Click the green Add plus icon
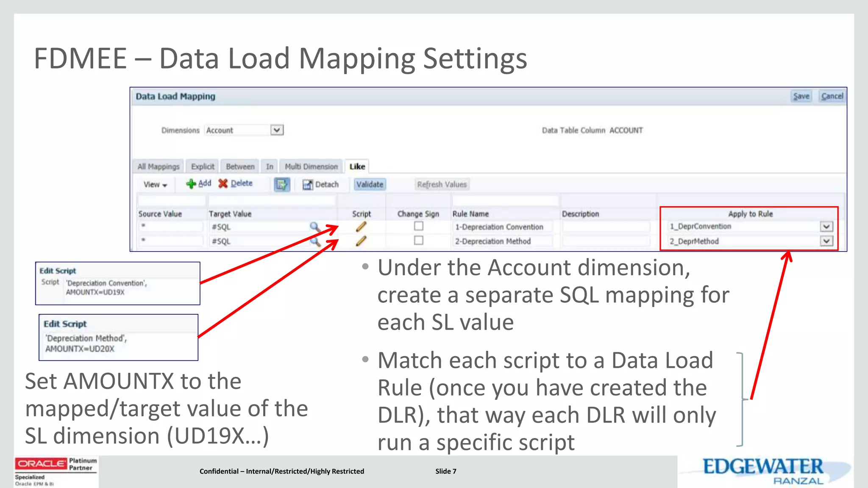 pos(191,183)
